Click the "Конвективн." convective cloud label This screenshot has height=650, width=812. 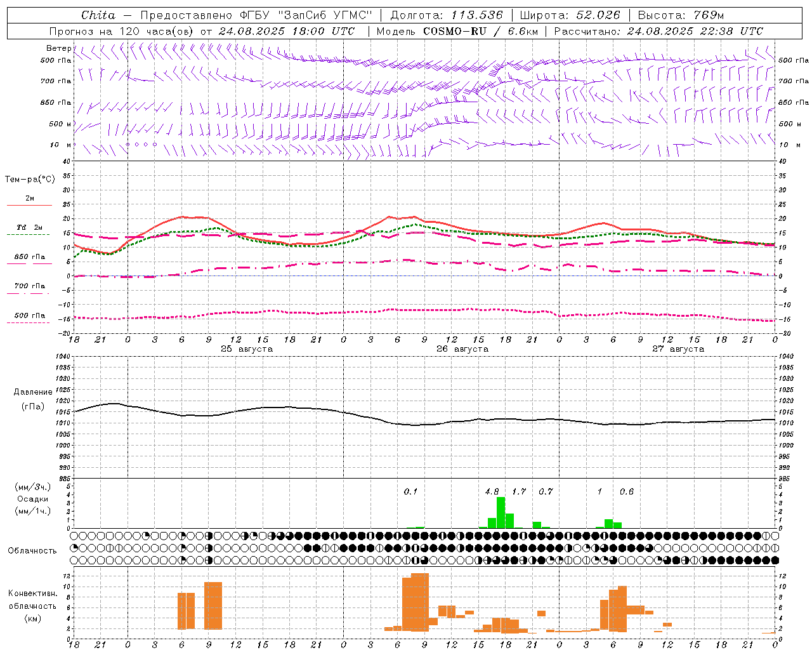pos(32,593)
